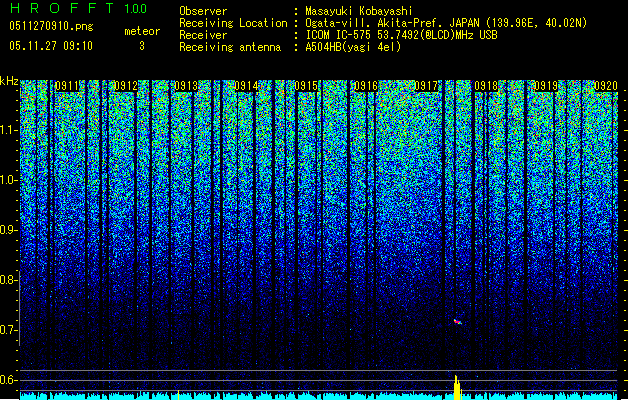Image resolution: width=629 pixels, height=400 pixels.
Task: Click the date stamp 05.11.27 09:10
Action: click(51, 46)
